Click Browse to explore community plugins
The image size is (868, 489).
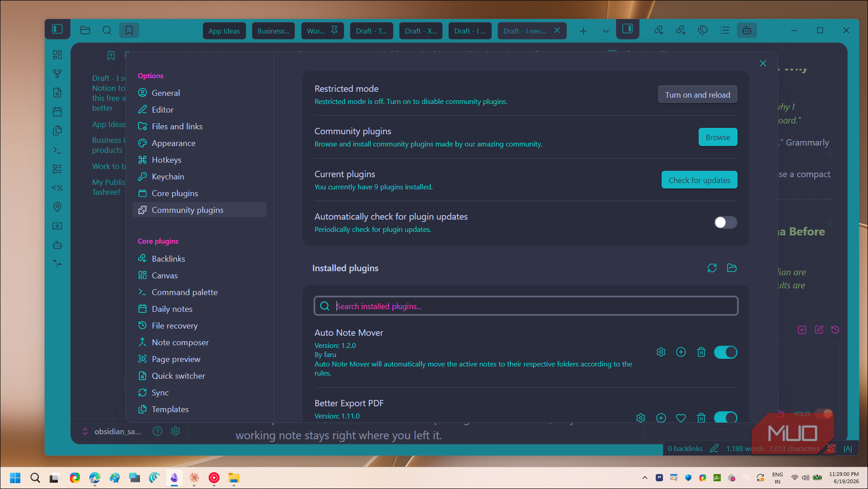[x=718, y=137]
